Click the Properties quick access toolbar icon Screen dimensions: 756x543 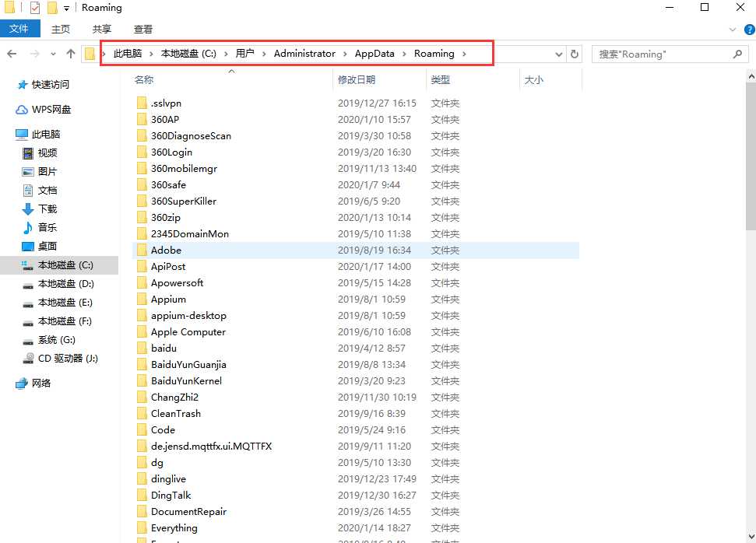tap(35, 8)
